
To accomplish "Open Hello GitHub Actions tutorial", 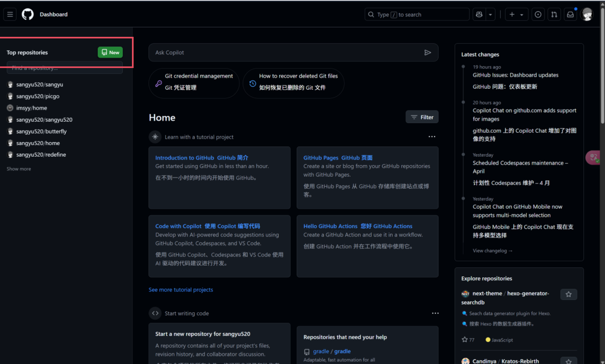I will pos(358,226).
